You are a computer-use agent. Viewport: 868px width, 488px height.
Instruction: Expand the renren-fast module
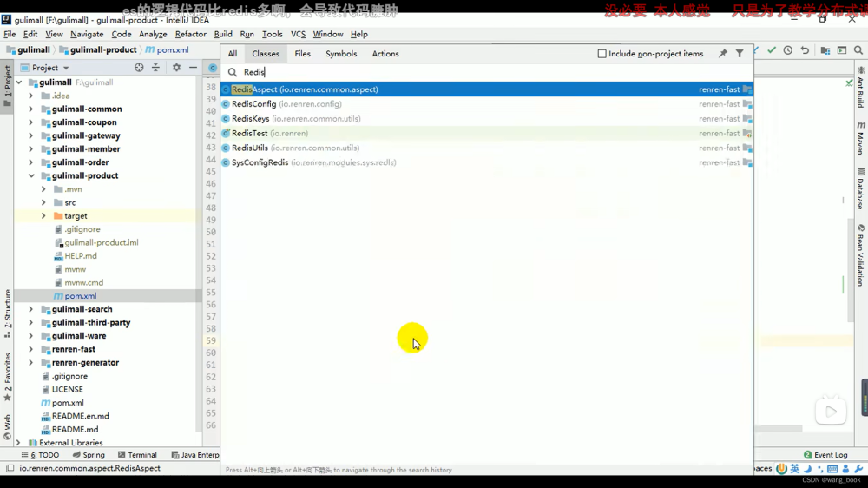pos(31,350)
